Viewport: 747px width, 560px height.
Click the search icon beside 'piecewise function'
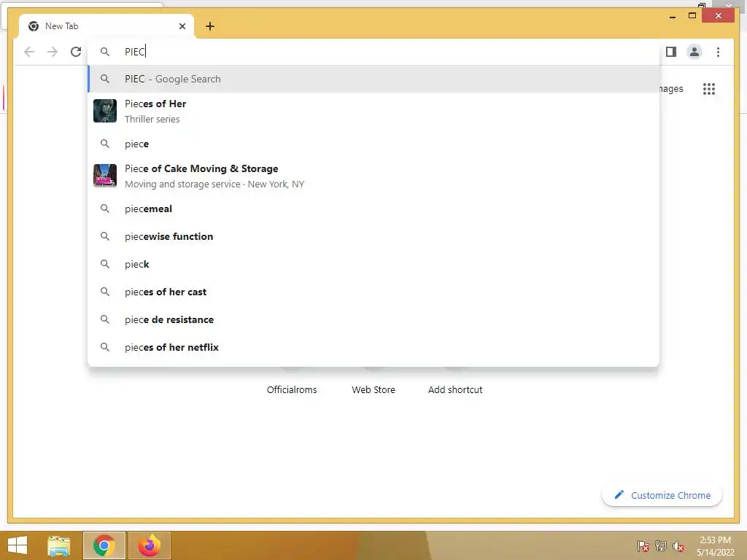click(x=105, y=236)
